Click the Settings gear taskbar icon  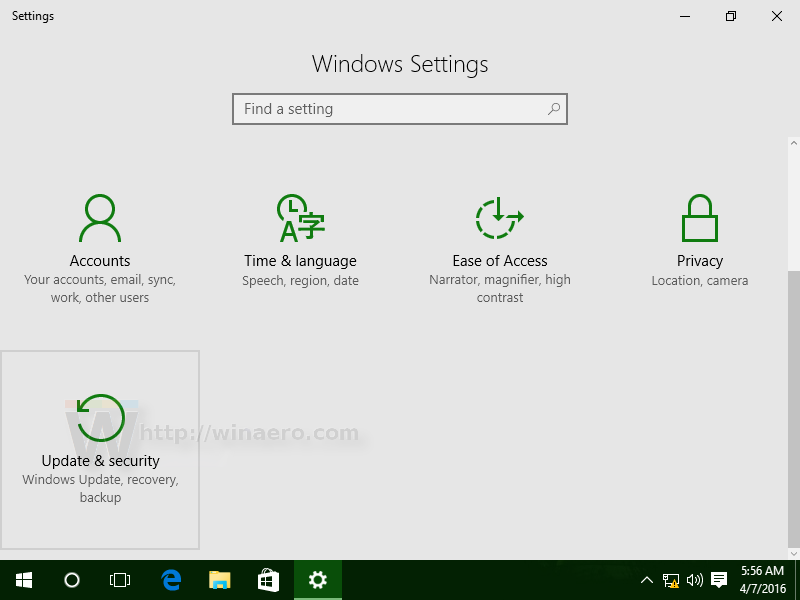coord(317,580)
